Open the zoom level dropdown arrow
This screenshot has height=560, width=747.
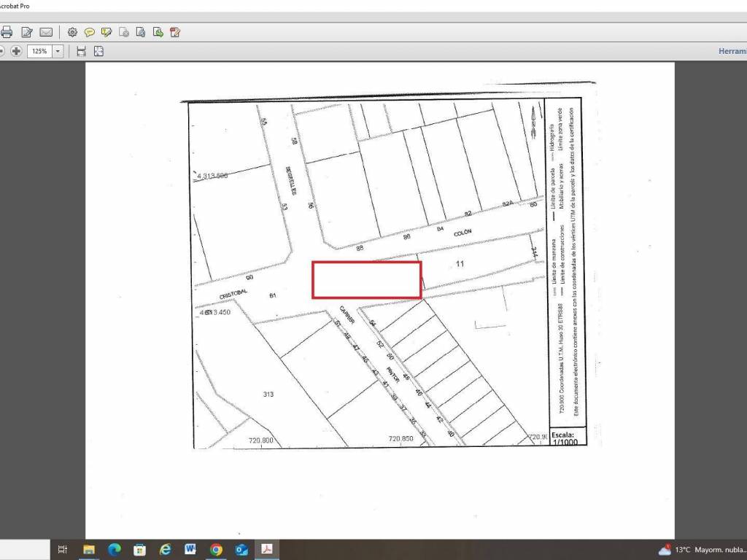click(x=58, y=51)
